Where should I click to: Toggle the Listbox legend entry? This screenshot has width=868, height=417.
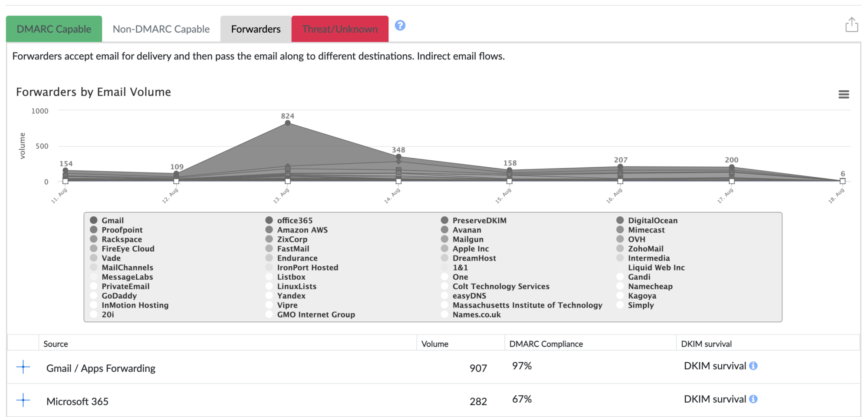285,277
